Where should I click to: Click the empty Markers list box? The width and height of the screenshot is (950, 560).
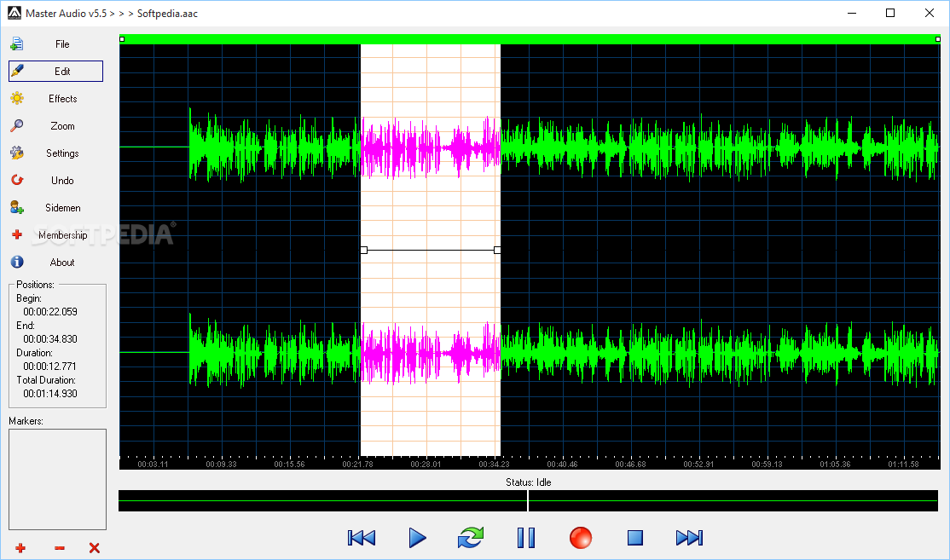[x=57, y=480]
